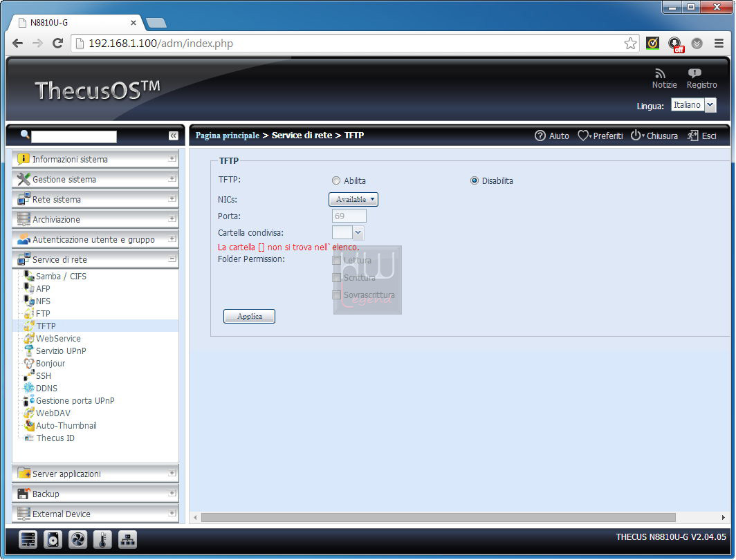Click the gray shield extension icon
Image resolution: width=736 pixels, height=560 pixels.
pyautogui.click(x=697, y=44)
